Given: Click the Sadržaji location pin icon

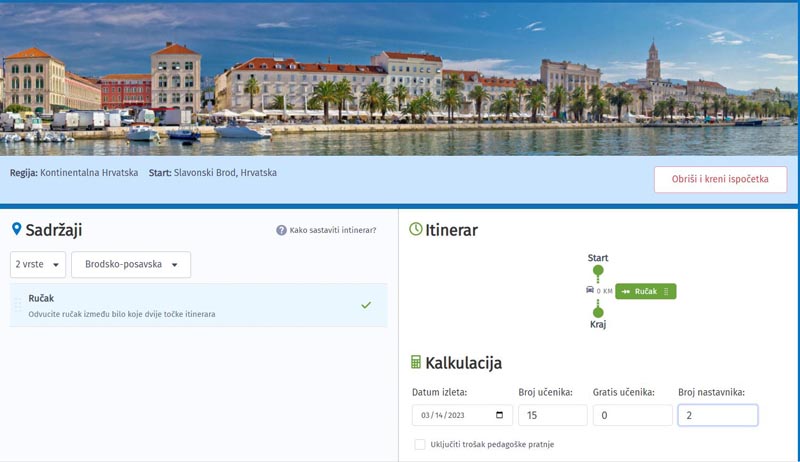Looking at the screenshot, I should pos(16,229).
